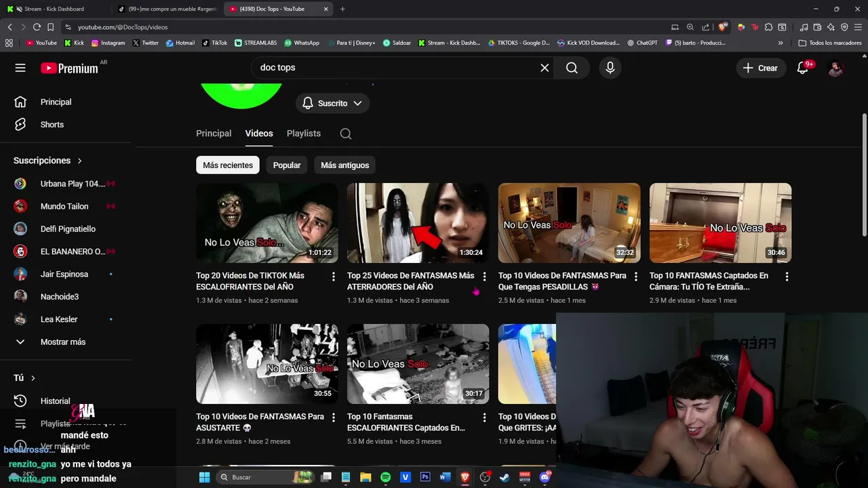Switch to the channel Playlists tab
This screenshot has width=868, height=488.
click(x=304, y=134)
